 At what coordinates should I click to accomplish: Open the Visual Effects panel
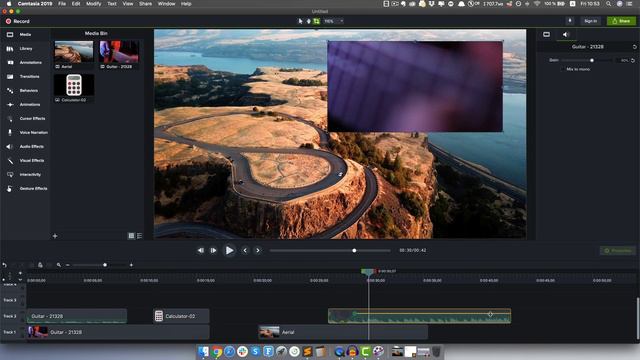(24, 160)
